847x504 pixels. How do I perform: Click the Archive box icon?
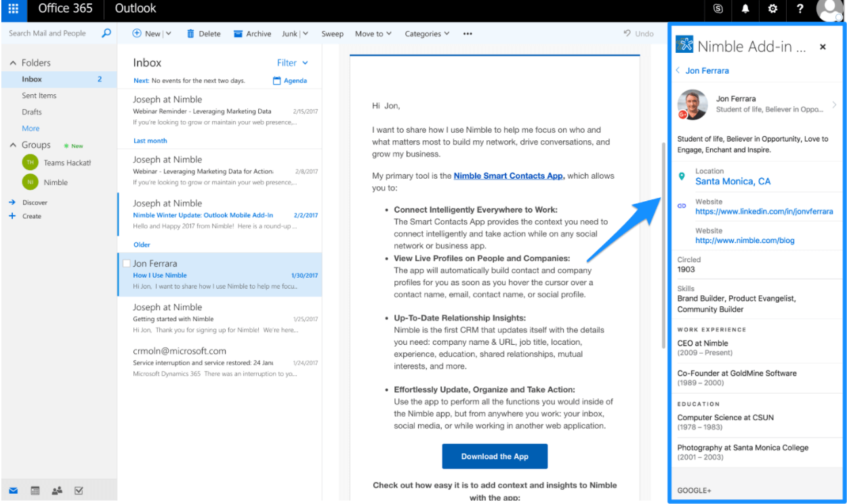click(x=238, y=34)
